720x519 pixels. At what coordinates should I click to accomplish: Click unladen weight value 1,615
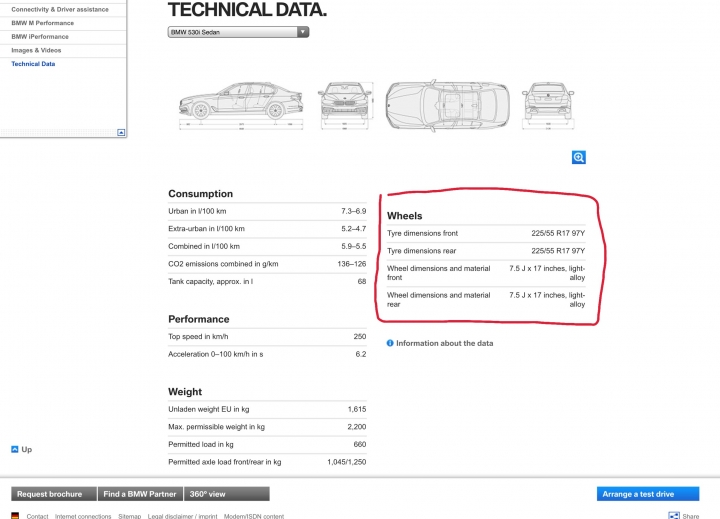coord(357,409)
